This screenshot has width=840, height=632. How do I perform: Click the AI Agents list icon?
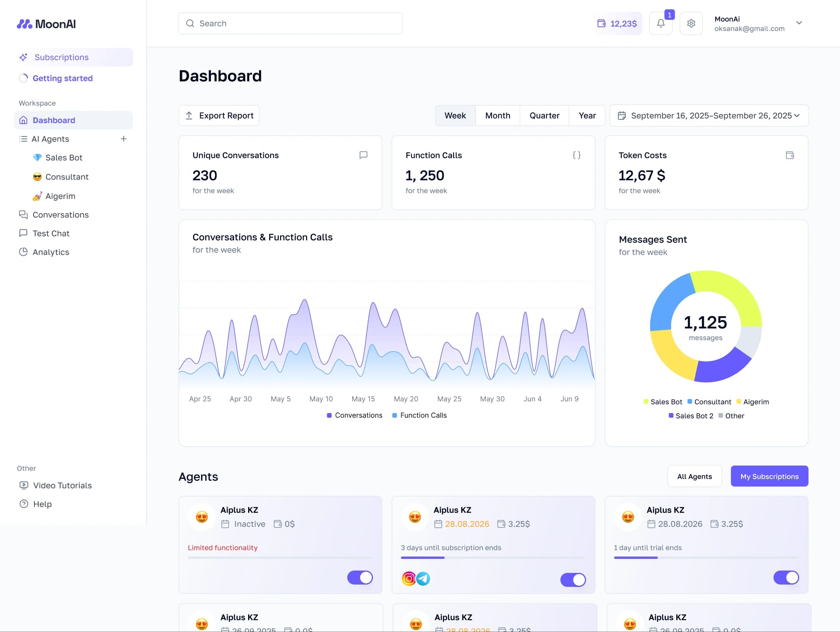click(23, 139)
